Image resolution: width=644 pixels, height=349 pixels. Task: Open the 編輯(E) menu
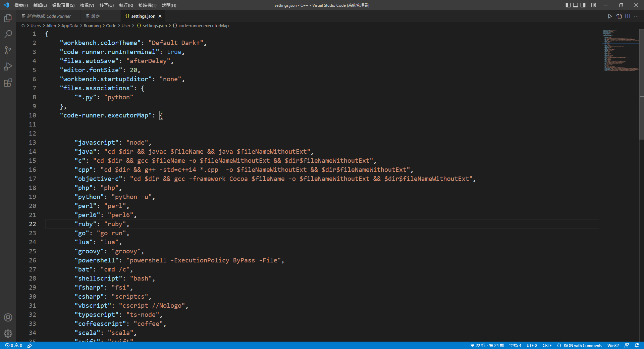(40, 5)
